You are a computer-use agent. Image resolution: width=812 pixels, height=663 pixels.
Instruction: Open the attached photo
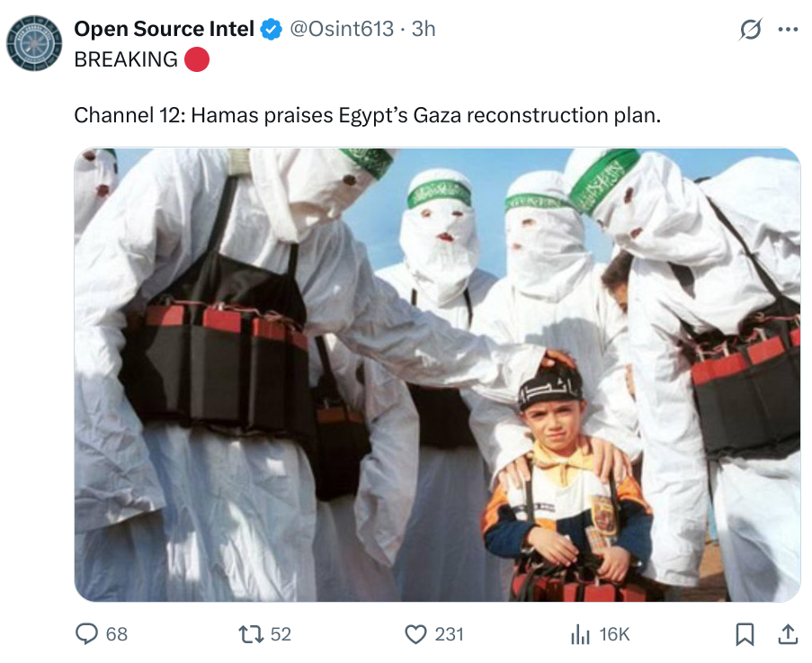438,375
